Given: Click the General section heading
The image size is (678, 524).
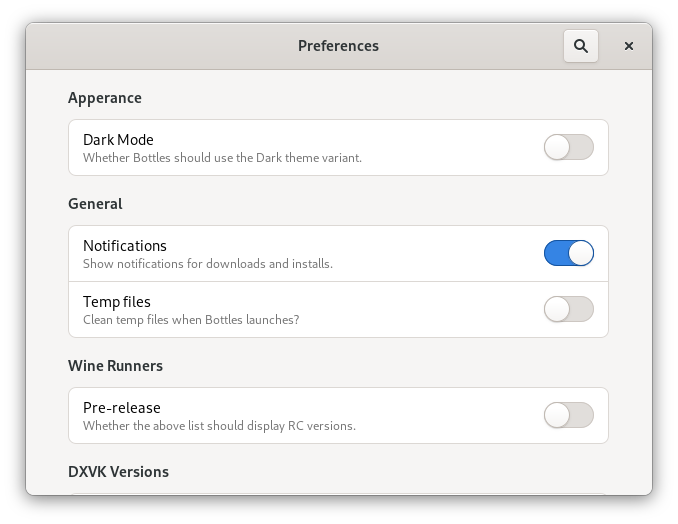Looking at the screenshot, I should pyautogui.click(x=95, y=204).
